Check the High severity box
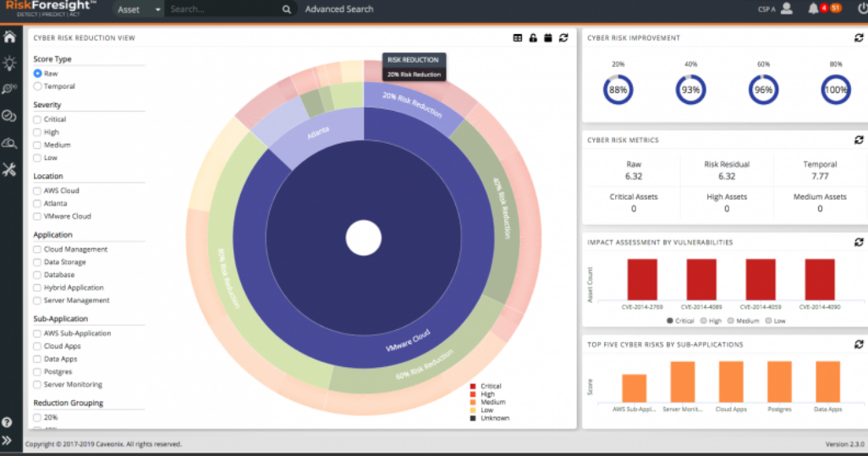The image size is (868, 456). pyautogui.click(x=37, y=132)
